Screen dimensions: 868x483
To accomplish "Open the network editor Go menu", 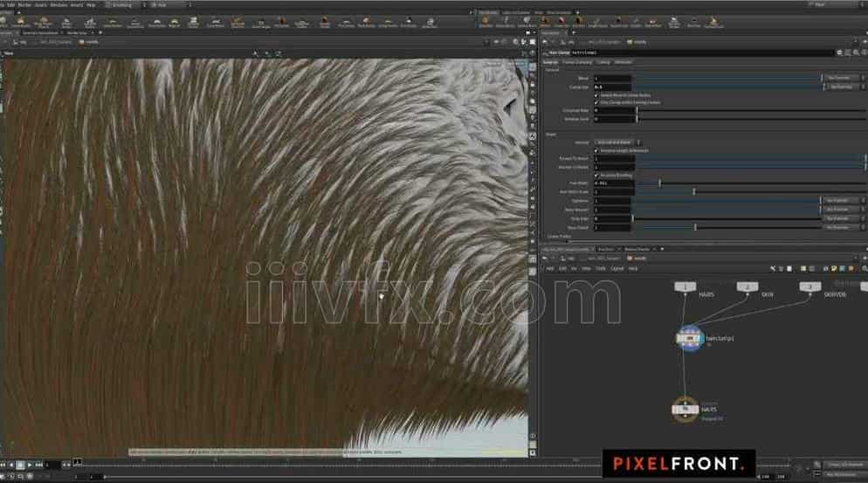I will tap(574, 269).
